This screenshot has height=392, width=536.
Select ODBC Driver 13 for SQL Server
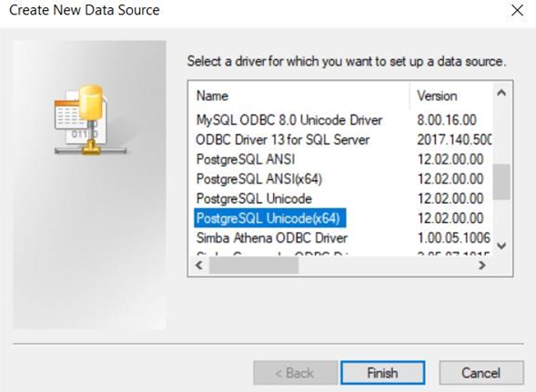(283, 139)
